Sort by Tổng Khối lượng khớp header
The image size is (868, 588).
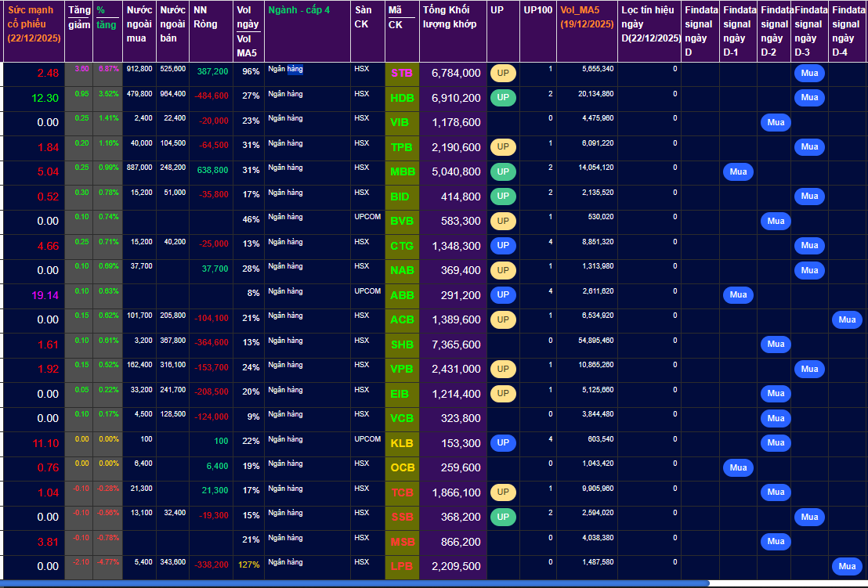(453, 31)
